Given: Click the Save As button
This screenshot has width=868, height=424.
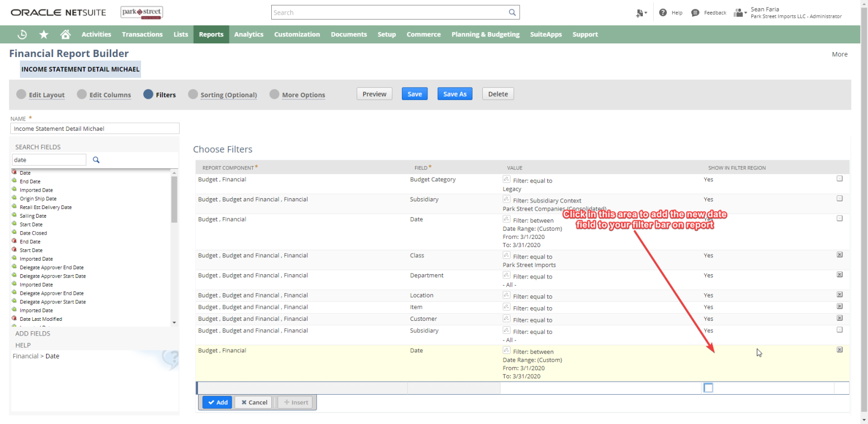Looking at the screenshot, I should pyautogui.click(x=455, y=94).
